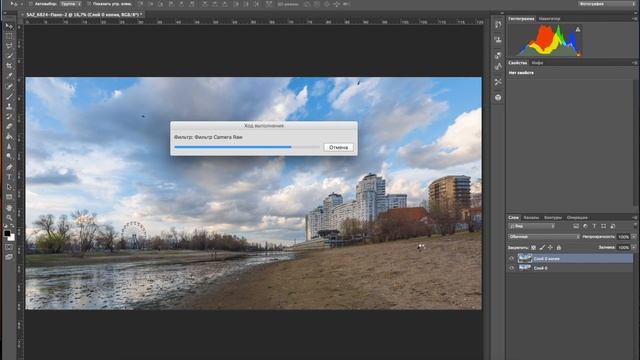
Task: Toggle lock position icon
Action: 550,247
